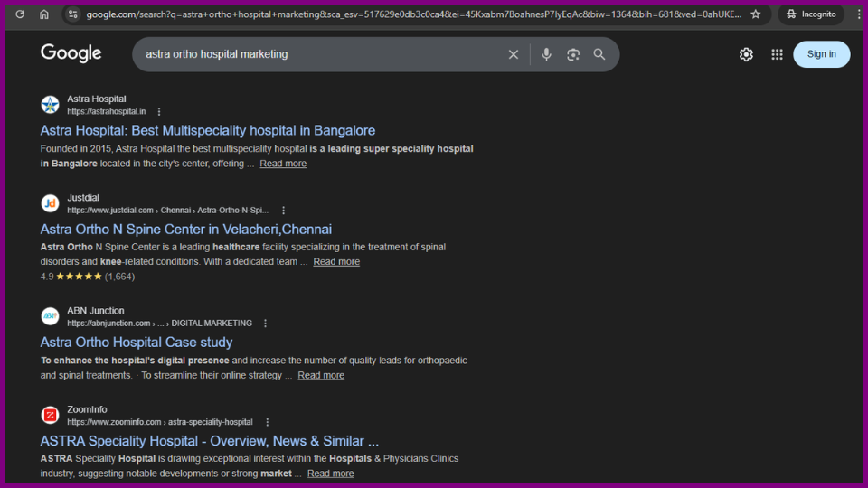Screen dimensions: 868x488
Task: Clear the search query with the X icon
Action: [514, 54]
